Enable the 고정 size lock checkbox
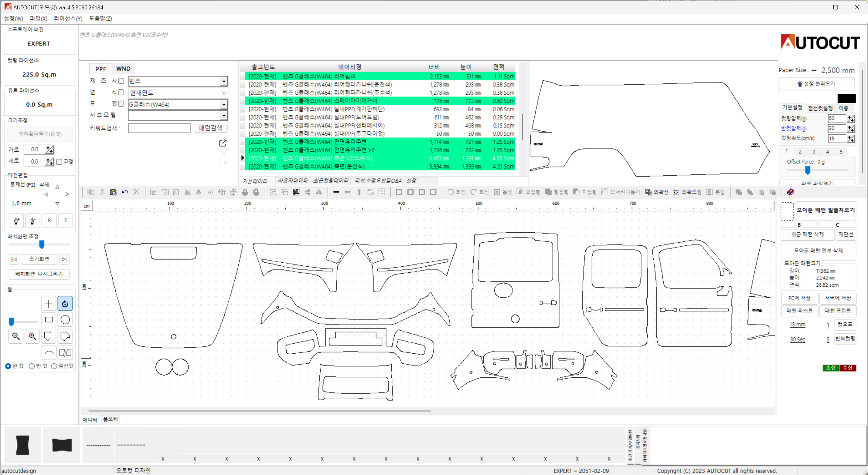This screenshot has width=868, height=475. click(x=59, y=162)
